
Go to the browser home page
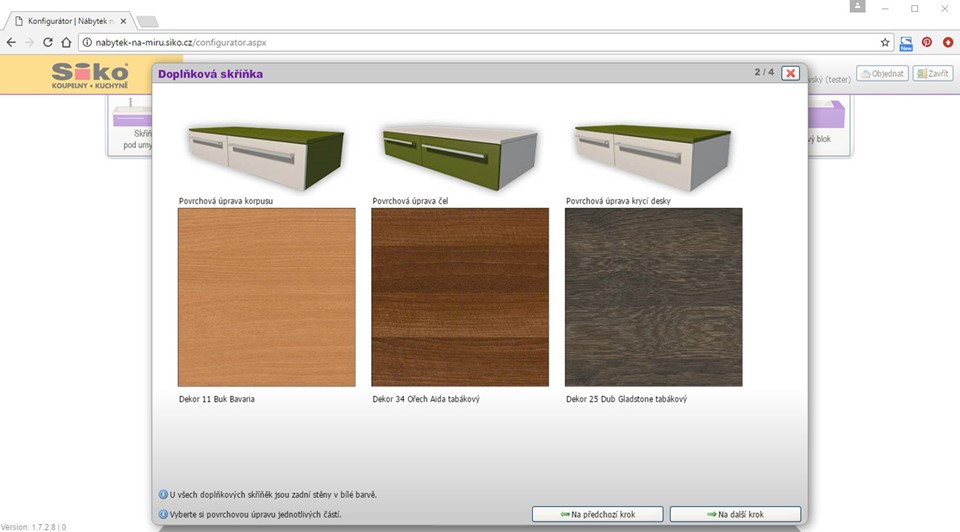pyautogui.click(x=65, y=42)
